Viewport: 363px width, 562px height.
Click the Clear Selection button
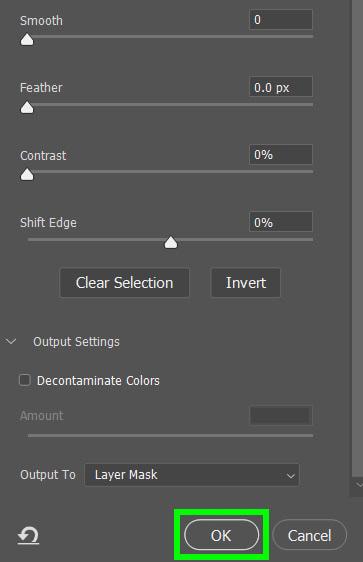coord(124,283)
